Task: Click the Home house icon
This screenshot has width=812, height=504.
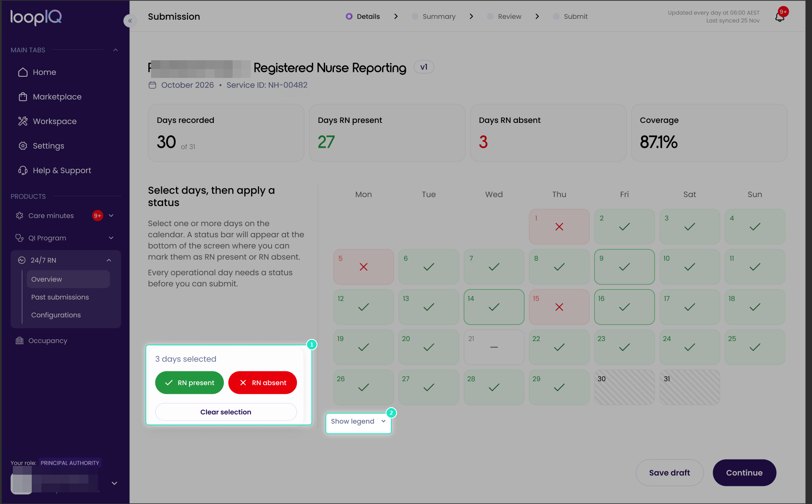Action: [x=23, y=72]
